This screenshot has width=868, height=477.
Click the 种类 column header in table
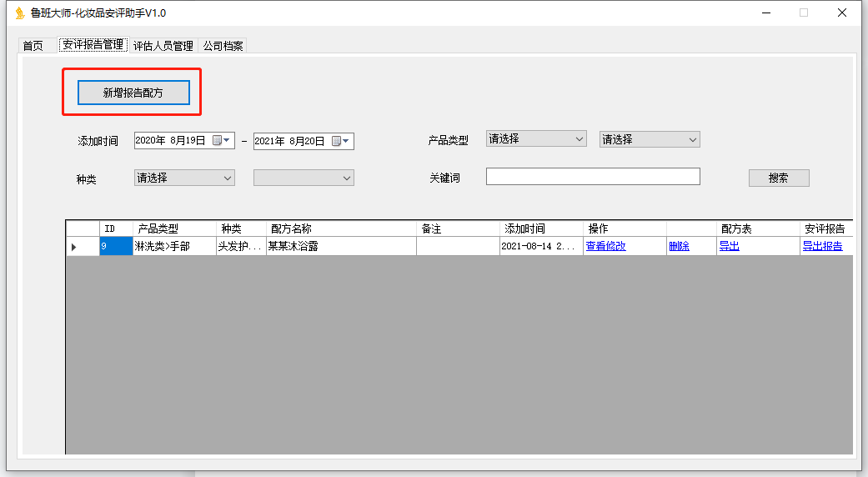pyautogui.click(x=241, y=228)
